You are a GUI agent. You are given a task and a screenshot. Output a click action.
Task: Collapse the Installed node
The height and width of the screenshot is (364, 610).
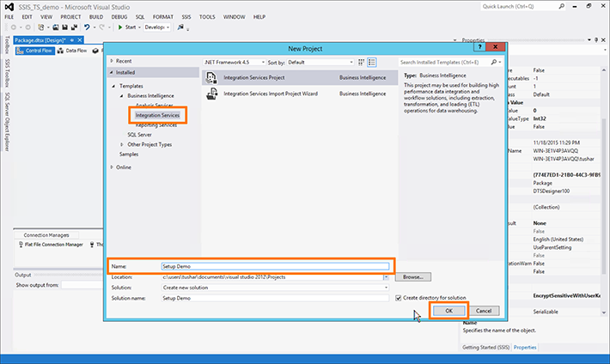coord(112,72)
